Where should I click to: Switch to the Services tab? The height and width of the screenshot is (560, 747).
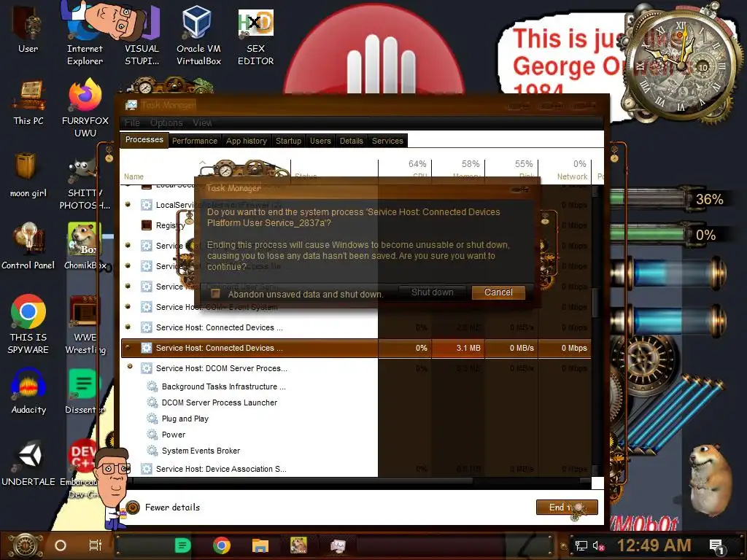tap(387, 141)
